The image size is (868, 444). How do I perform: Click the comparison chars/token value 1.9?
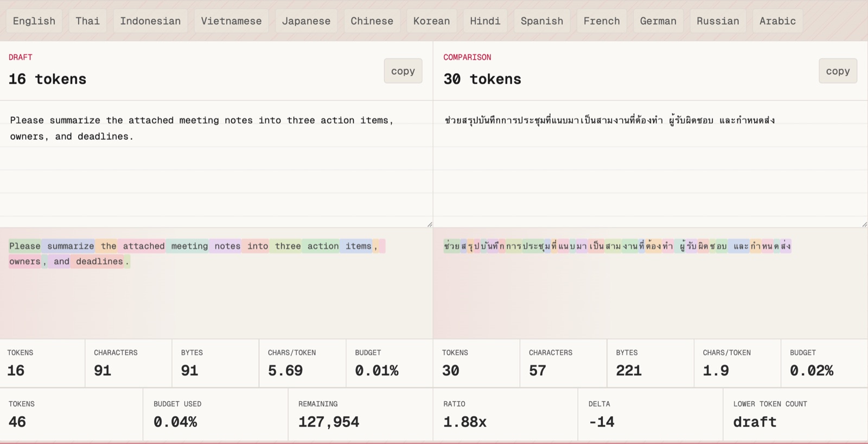click(x=716, y=370)
